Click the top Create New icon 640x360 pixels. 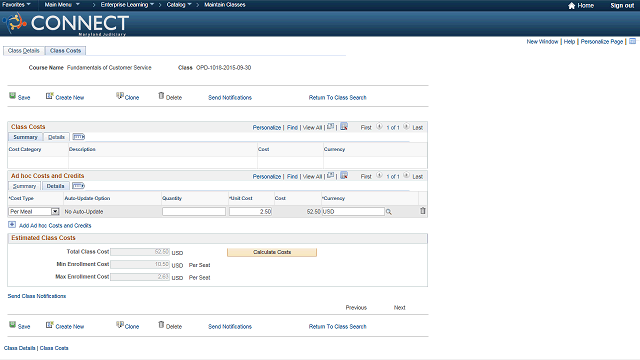(49, 96)
